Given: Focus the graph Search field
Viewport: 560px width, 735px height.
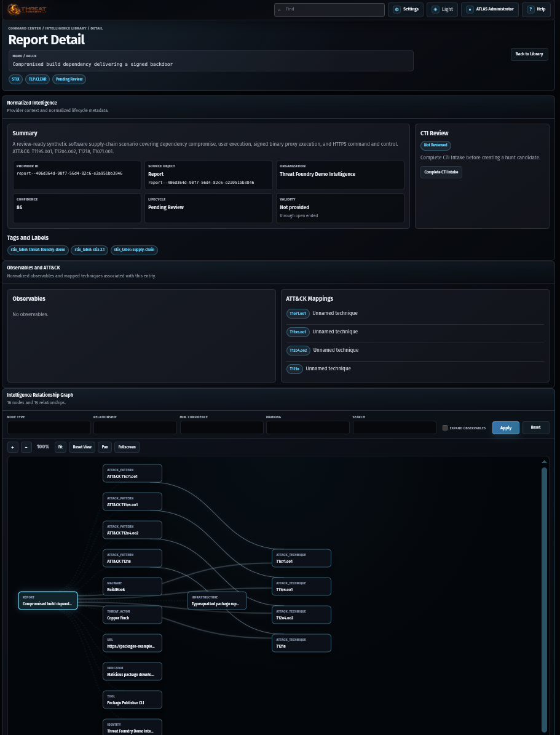Looking at the screenshot, I should point(394,427).
